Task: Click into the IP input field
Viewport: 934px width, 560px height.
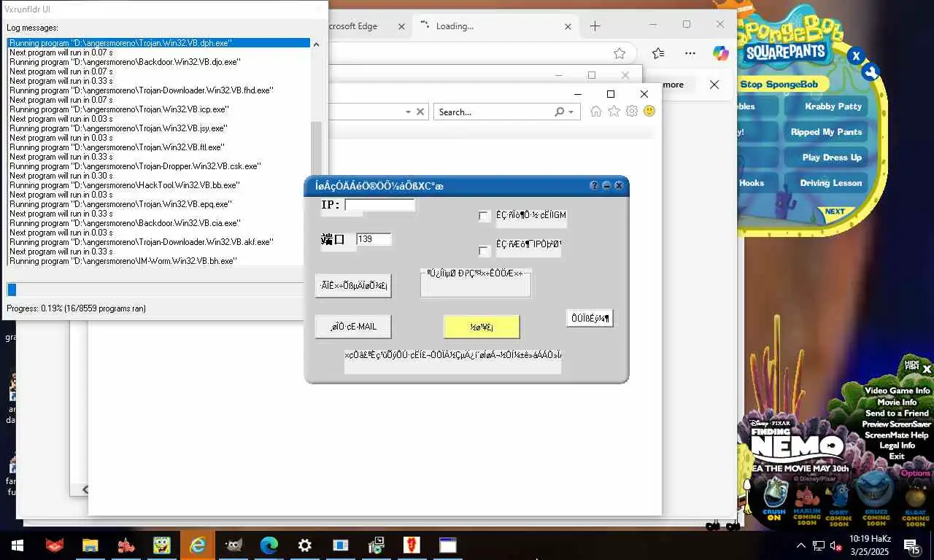Action: (x=379, y=205)
